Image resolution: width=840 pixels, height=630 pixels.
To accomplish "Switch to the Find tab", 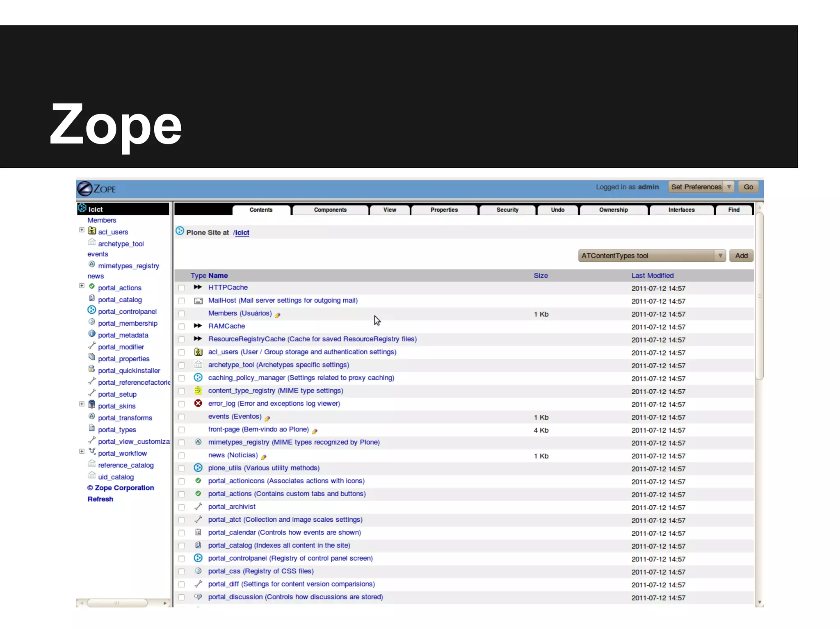I will 734,210.
